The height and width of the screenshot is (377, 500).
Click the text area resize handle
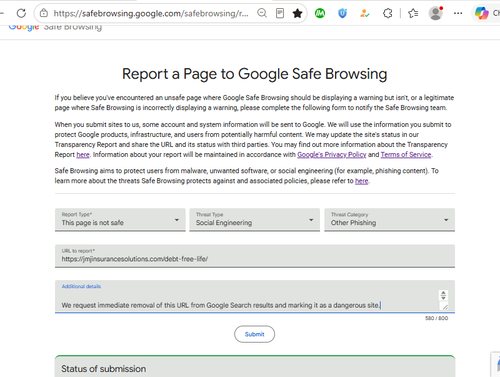pyautogui.click(x=445, y=307)
